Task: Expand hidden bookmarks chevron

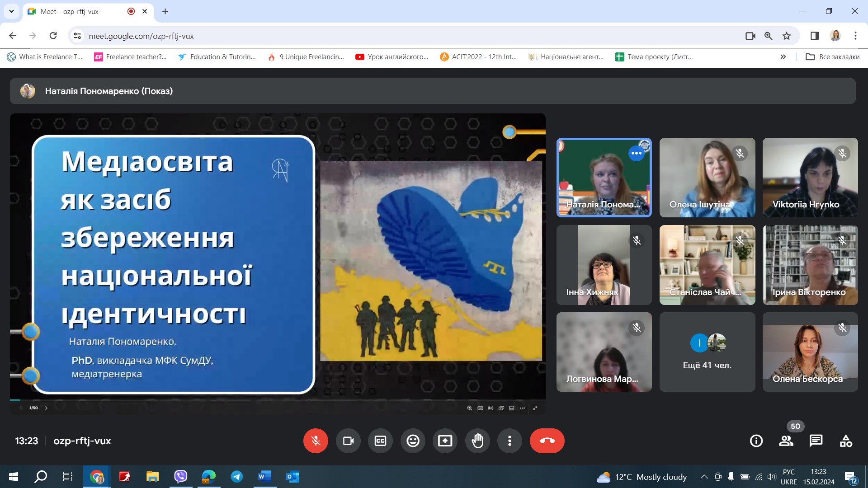Action: click(x=783, y=57)
